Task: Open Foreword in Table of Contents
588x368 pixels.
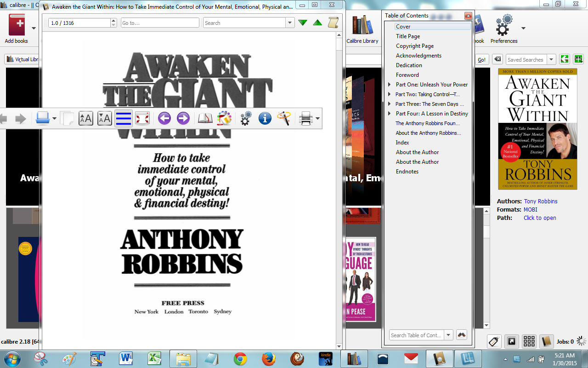Action: click(407, 75)
